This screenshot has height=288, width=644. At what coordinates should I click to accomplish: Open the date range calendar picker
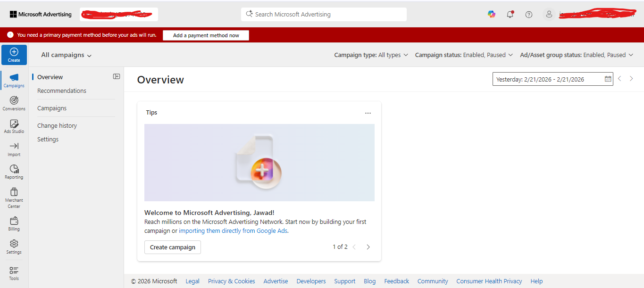(x=608, y=79)
